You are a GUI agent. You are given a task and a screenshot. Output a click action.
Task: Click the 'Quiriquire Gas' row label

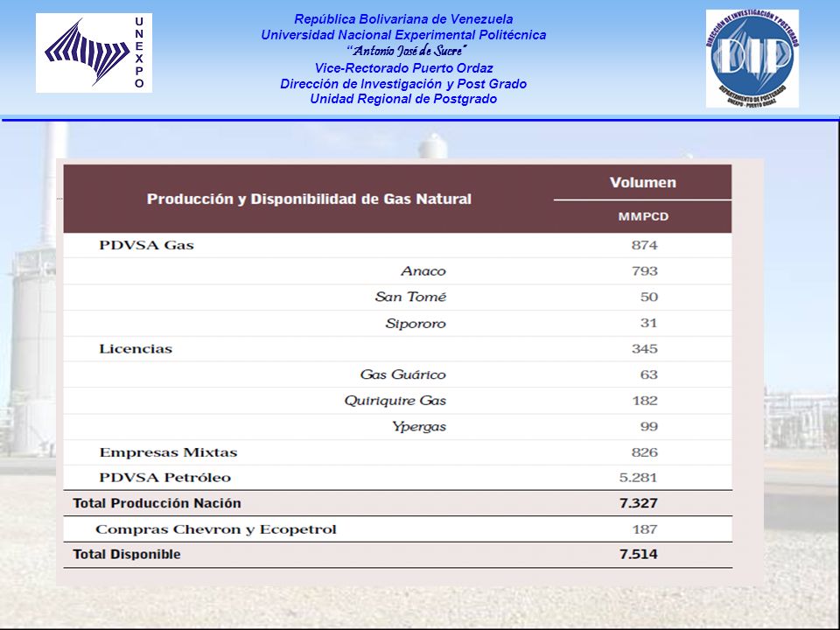pos(395,401)
